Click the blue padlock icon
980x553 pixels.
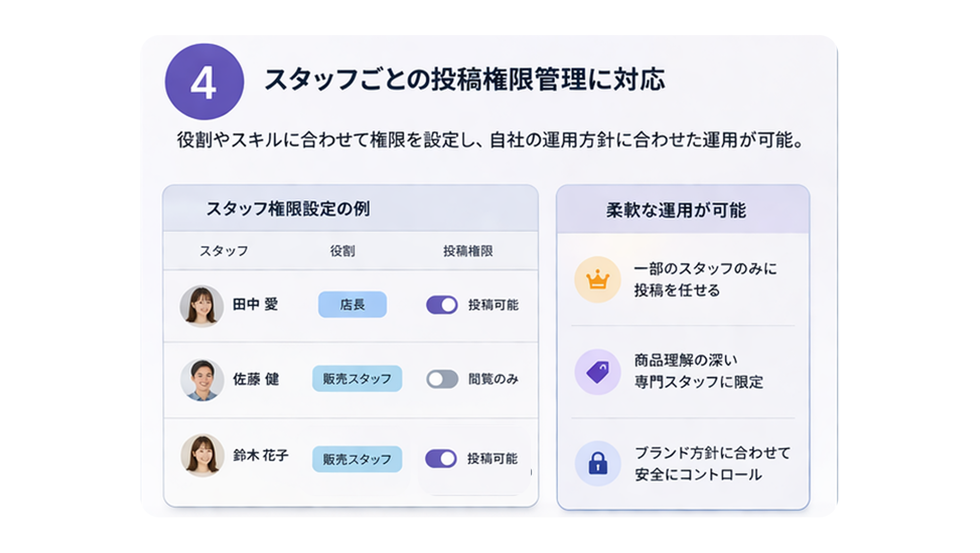point(598,463)
